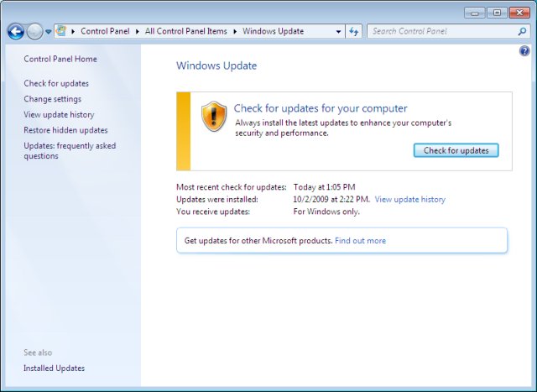The image size is (537, 392).
Task: Click the Check for updates button
Action: click(456, 150)
